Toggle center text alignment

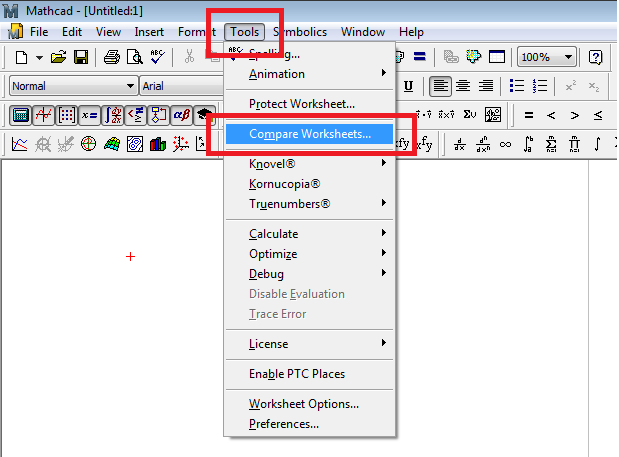pos(463,86)
